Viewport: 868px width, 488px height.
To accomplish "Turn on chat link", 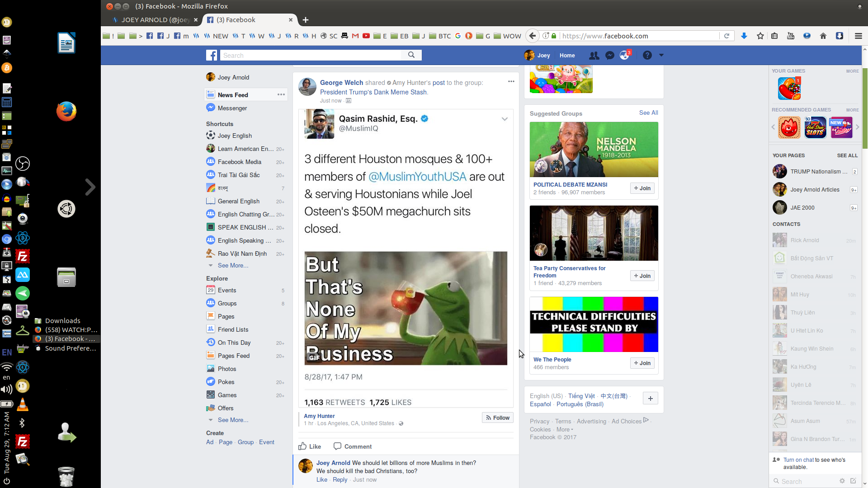I will tap(798, 460).
